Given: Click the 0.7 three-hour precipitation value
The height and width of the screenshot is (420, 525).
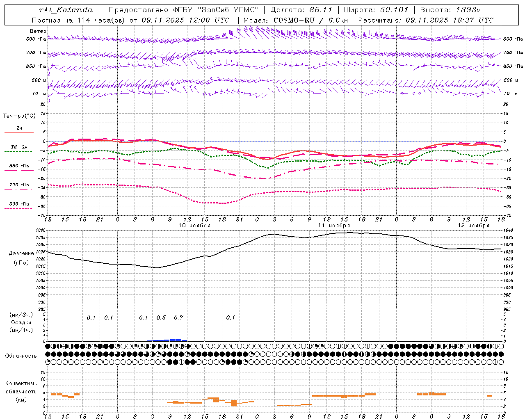Looking at the screenshot, I should coord(178,317).
